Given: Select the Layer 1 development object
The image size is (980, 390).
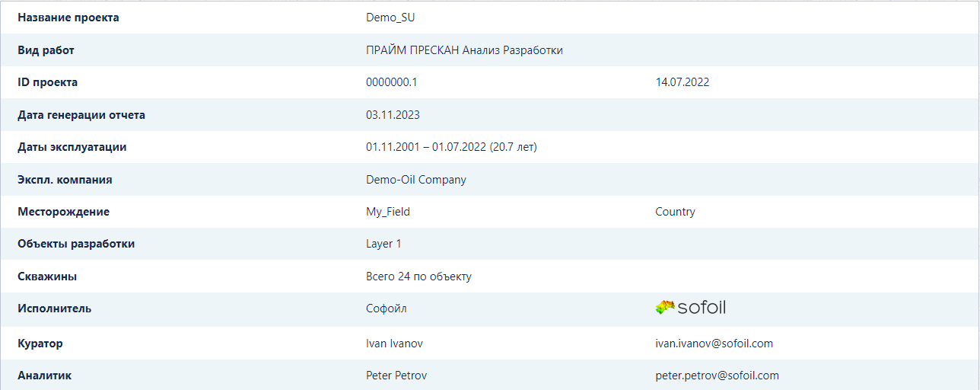Looking at the screenshot, I should 383,244.
